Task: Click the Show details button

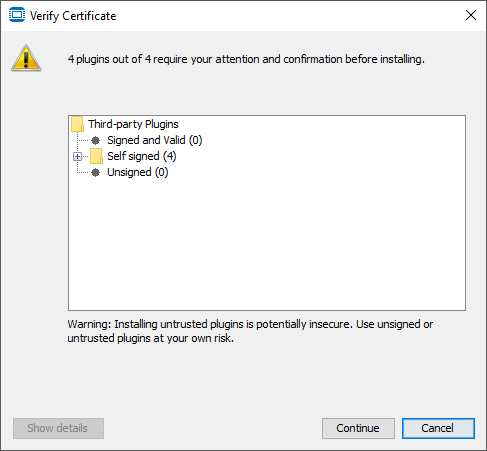Action: click(58, 428)
